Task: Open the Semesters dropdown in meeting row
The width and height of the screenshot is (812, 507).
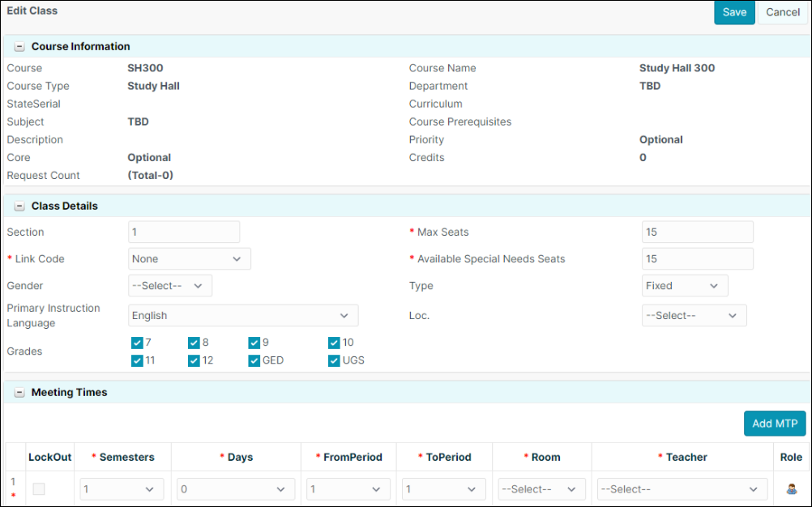Action: [122, 489]
